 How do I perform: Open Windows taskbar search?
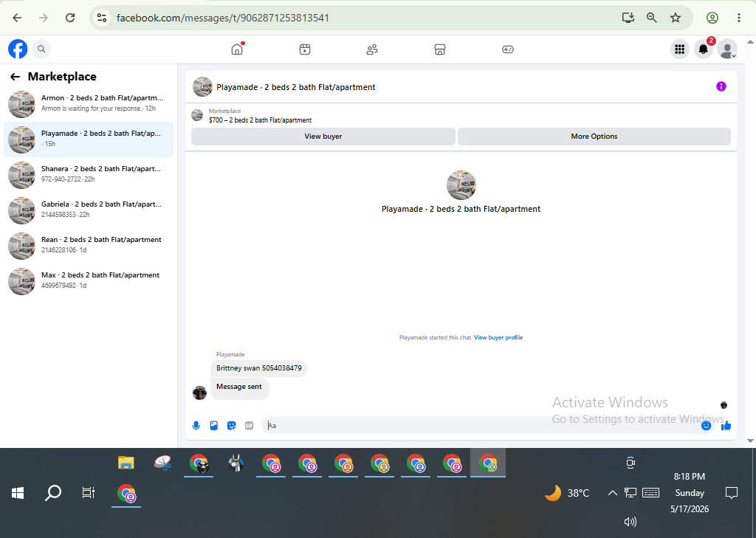tap(53, 493)
